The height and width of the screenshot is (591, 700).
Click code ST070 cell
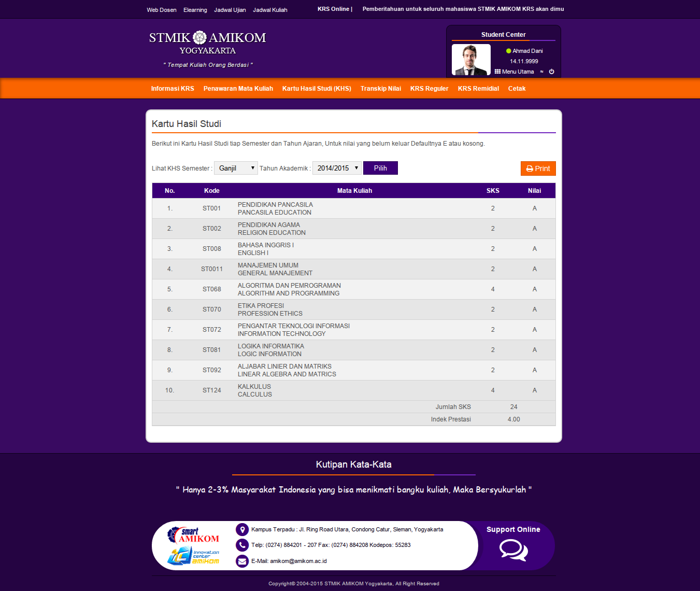pos(212,309)
